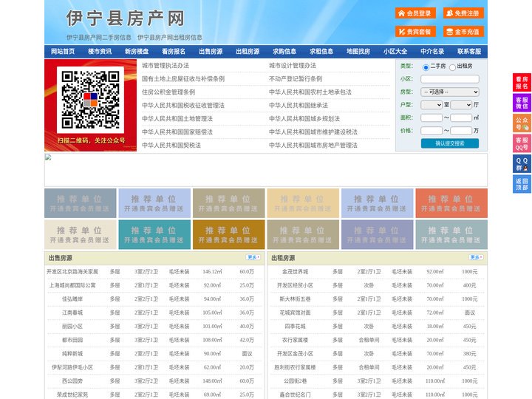Click the minimum 面积 input field
The width and height of the screenshot is (532, 399).
coord(432,117)
